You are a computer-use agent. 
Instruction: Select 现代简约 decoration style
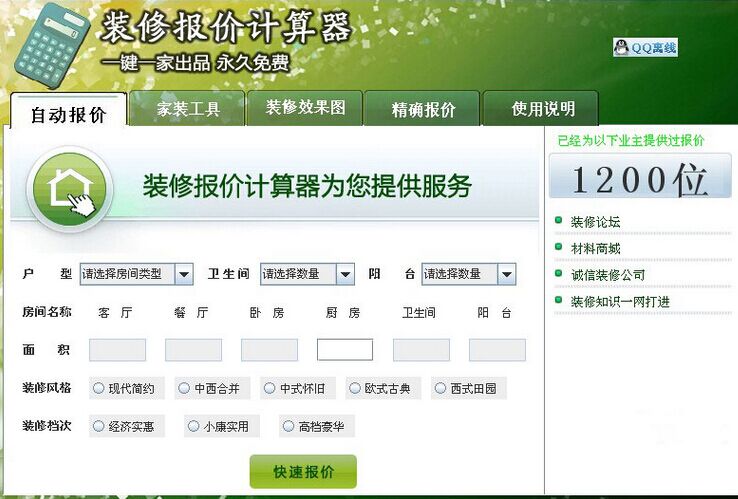[x=98, y=388]
